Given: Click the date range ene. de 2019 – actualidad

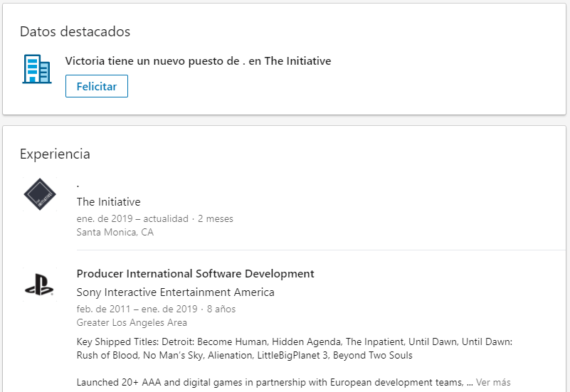Looking at the screenshot, I should click(132, 218).
